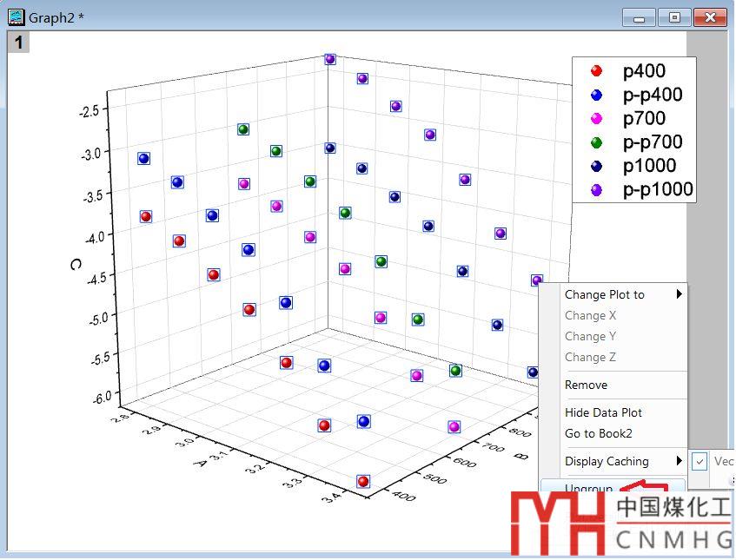
Task: Click the magenta p700 legend symbol
Action: 596,119
